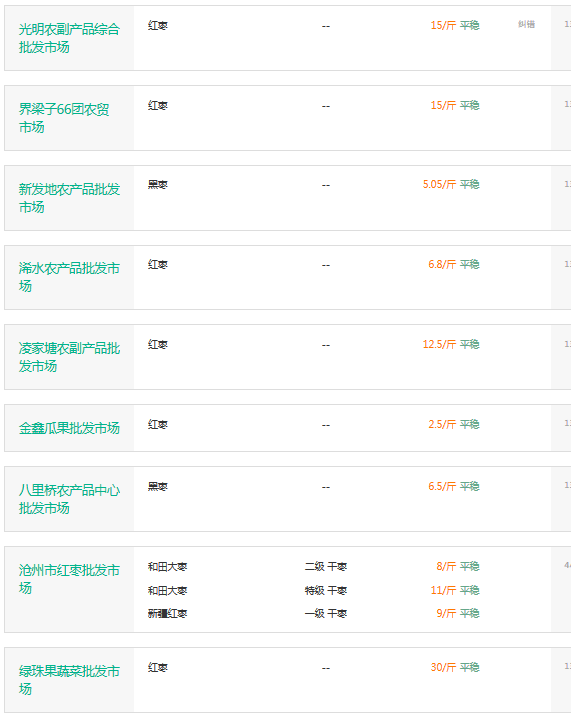This screenshot has width=571, height=725.
Task: Go to 八里桥农产品中心批发市场
Action: click(x=69, y=499)
